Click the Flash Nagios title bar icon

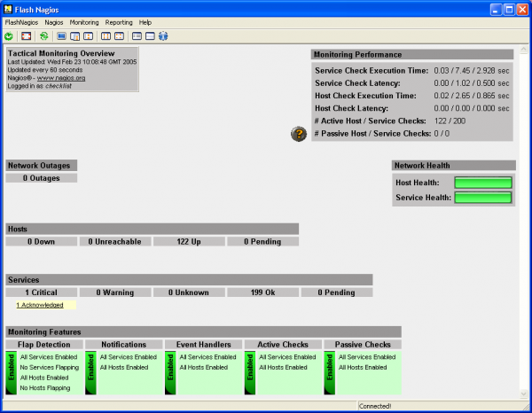pos(8,8)
